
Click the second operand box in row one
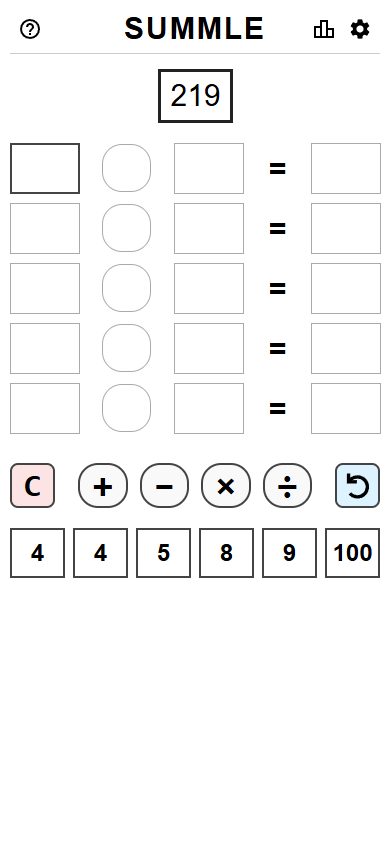tap(209, 168)
